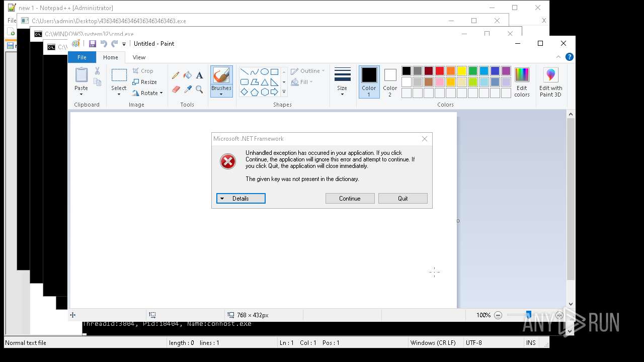
Task: Click Quit in the error dialog
Action: 403,199
